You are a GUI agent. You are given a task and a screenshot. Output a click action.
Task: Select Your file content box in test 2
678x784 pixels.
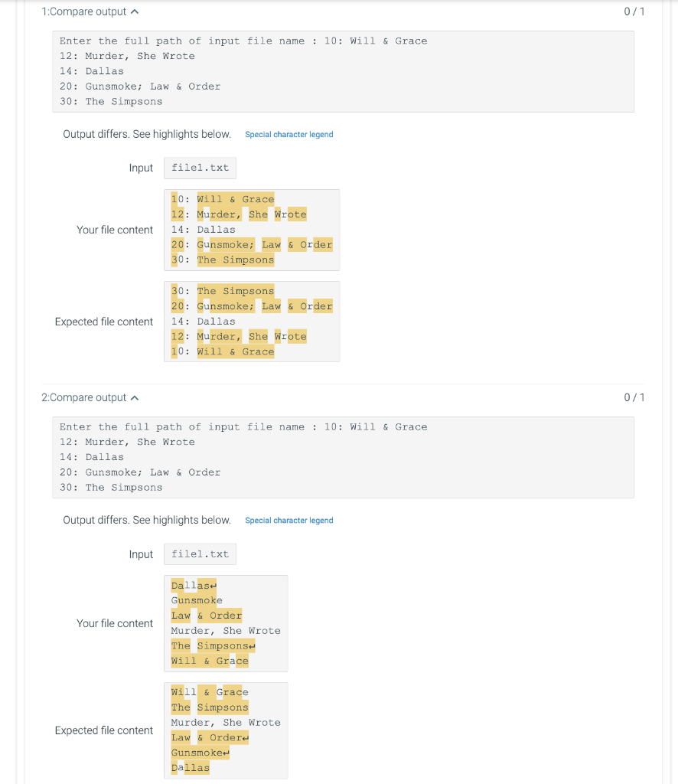(225, 622)
